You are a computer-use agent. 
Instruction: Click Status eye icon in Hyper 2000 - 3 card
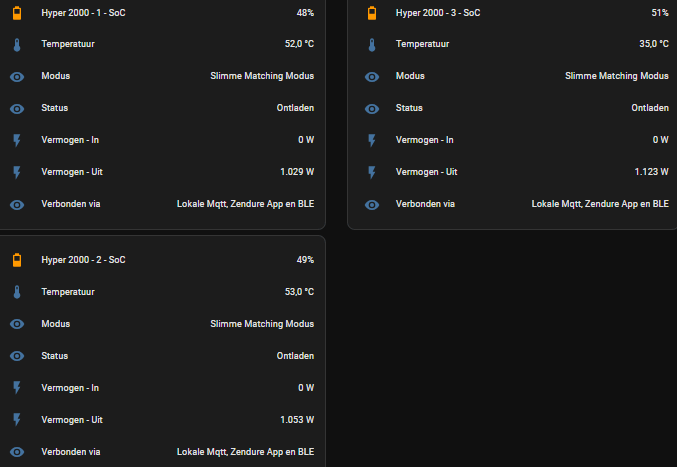click(372, 109)
